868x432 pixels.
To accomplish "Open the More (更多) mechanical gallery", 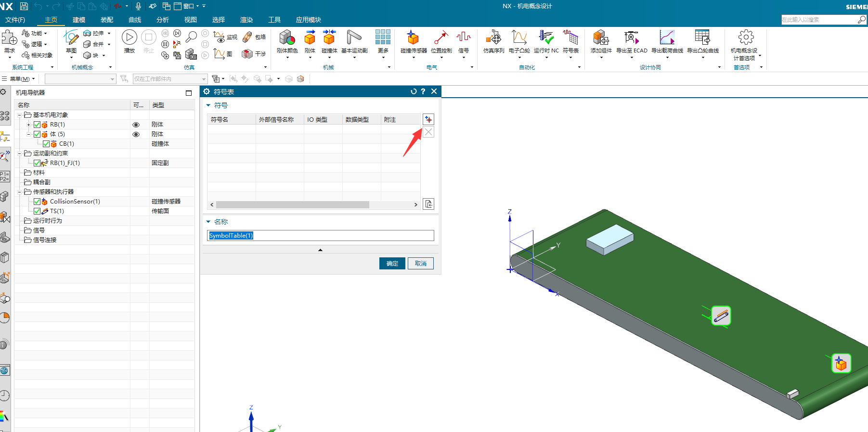I will tap(383, 41).
